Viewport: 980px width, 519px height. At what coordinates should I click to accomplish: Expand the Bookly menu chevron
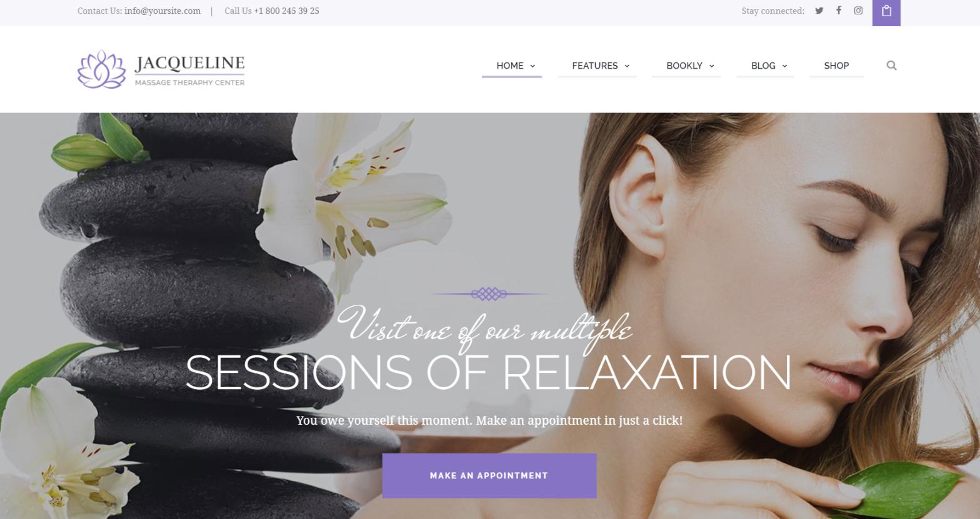711,66
